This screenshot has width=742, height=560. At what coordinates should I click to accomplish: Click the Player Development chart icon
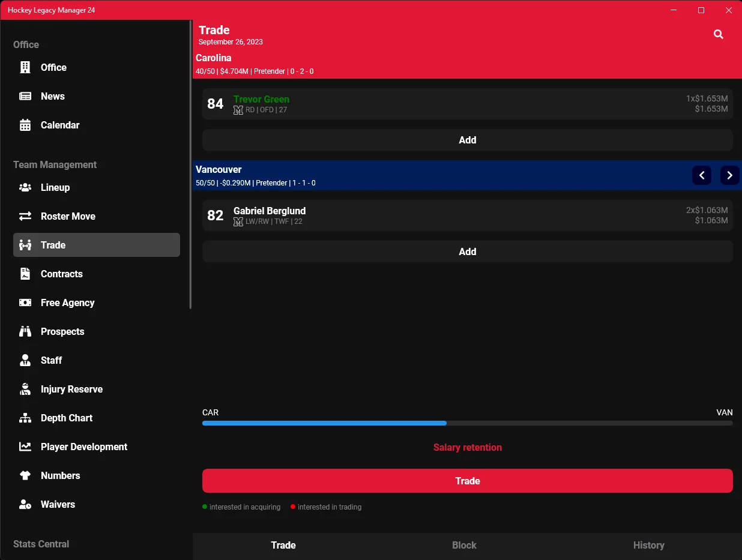pos(25,447)
